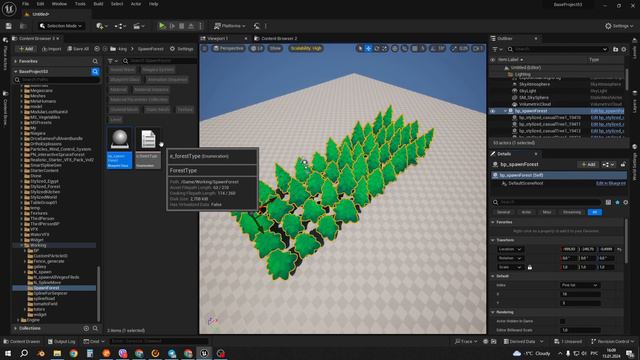Open the cinematics clapperboard menu
The width and height of the screenshot is (640, 360).
pyautogui.click(x=139, y=26)
